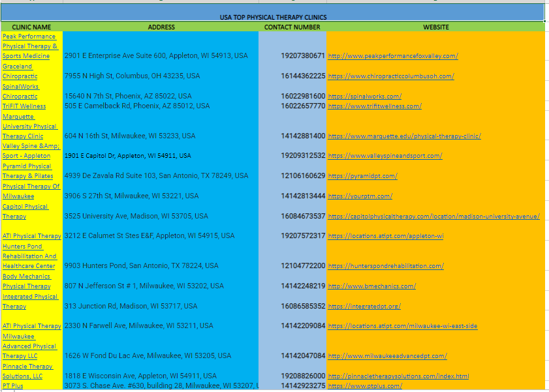Select address 505 E Camelback Rd, Phoenix
The image size is (549, 392).
pyautogui.click(x=137, y=106)
